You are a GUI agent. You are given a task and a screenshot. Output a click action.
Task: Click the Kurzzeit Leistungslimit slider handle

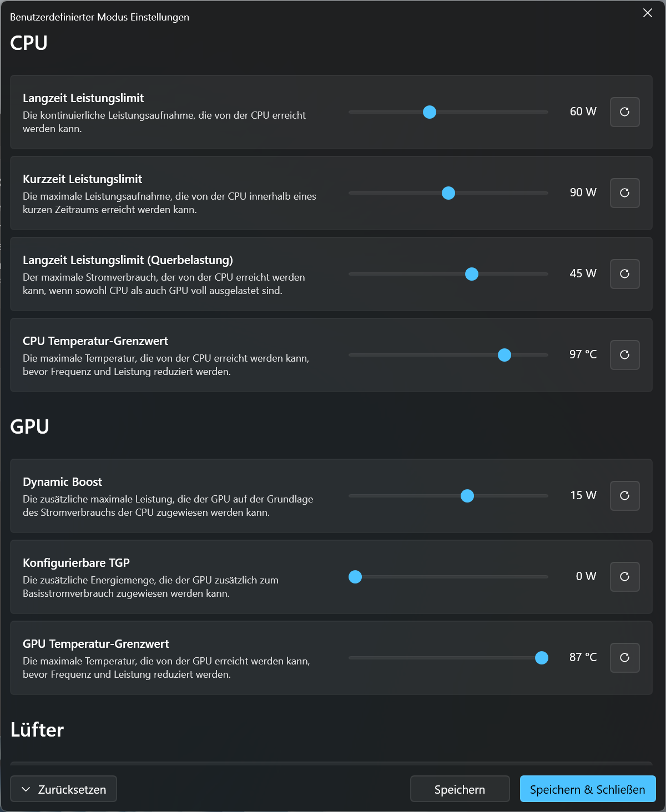(x=448, y=193)
